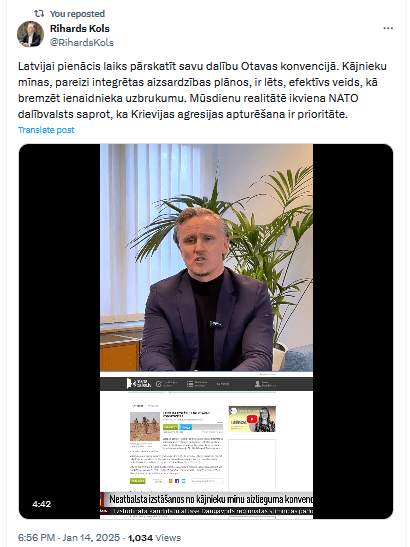
Task: Click the user profile icon in dark header
Action: click(258, 384)
